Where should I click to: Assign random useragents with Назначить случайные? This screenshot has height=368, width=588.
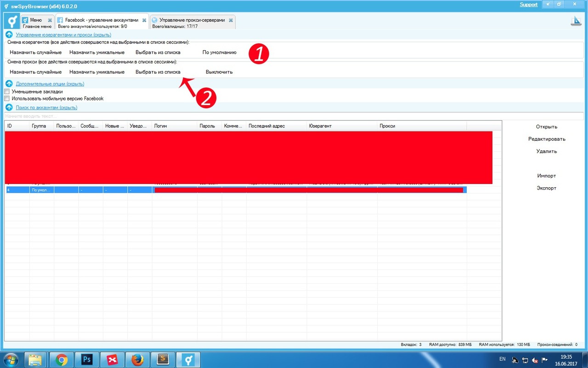[x=36, y=52]
